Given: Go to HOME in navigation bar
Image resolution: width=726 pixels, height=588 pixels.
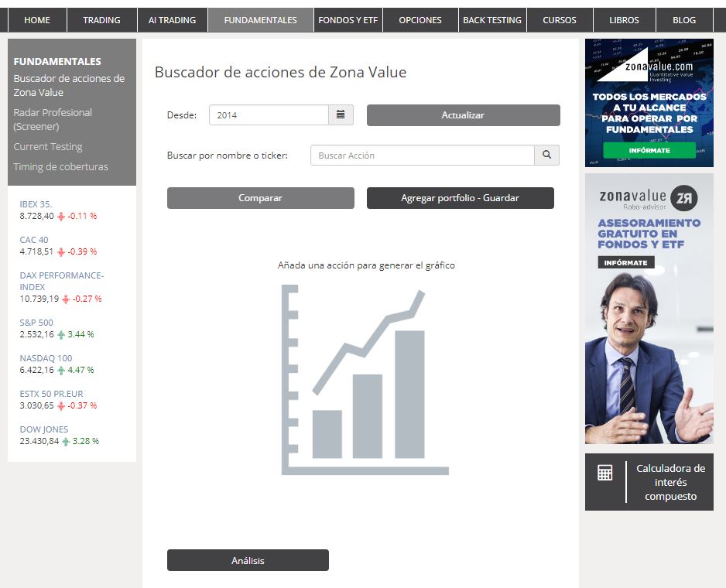Looking at the screenshot, I should (x=37, y=20).
